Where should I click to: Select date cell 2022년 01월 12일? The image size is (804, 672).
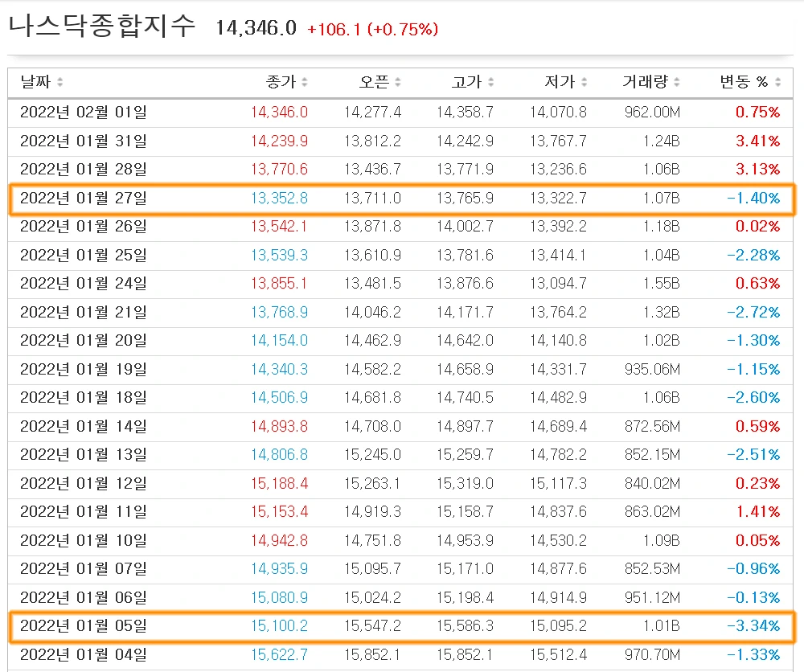[84, 483]
